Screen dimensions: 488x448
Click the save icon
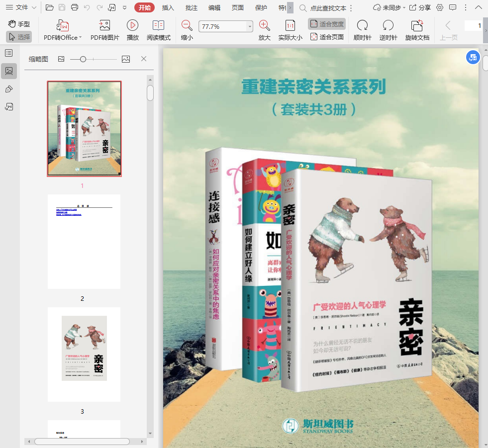62,7
